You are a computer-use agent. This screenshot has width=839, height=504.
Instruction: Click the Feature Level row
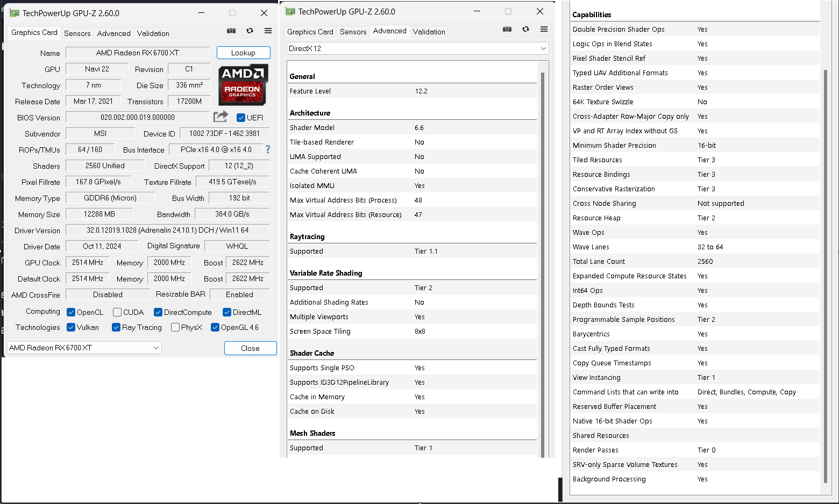412,91
